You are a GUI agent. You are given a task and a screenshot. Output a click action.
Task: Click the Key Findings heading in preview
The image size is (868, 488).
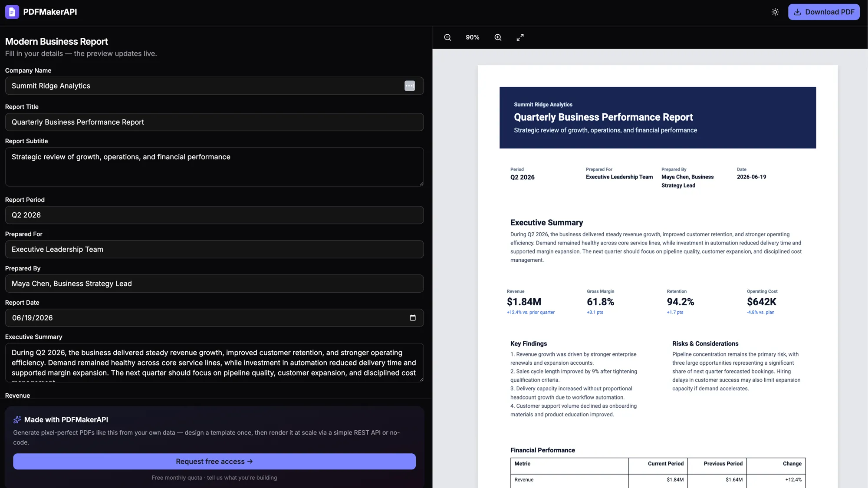click(x=528, y=343)
